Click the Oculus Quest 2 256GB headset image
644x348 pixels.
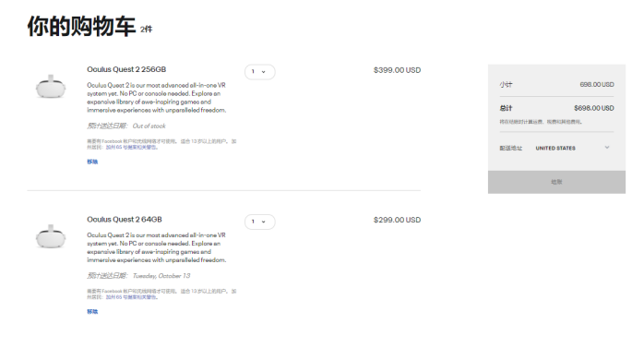pos(51,86)
